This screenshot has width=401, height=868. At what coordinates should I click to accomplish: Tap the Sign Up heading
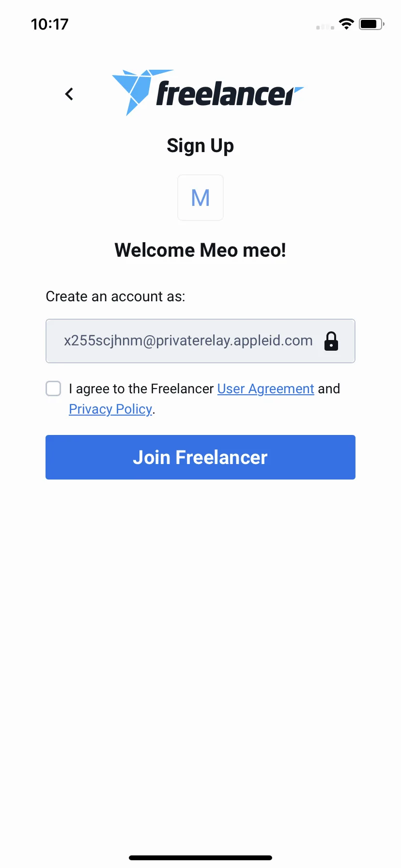[200, 146]
